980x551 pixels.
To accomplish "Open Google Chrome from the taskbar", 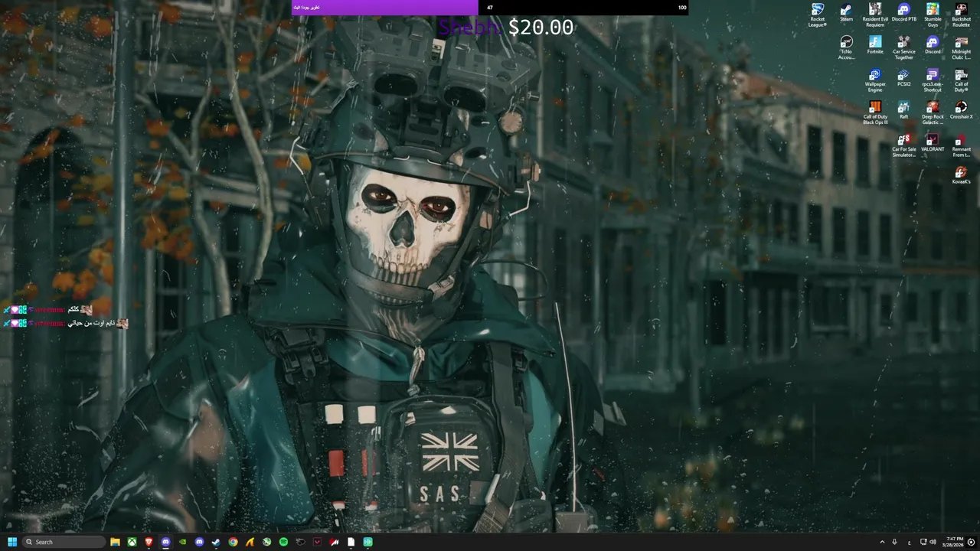I will pyautogui.click(x=233, y=542).
